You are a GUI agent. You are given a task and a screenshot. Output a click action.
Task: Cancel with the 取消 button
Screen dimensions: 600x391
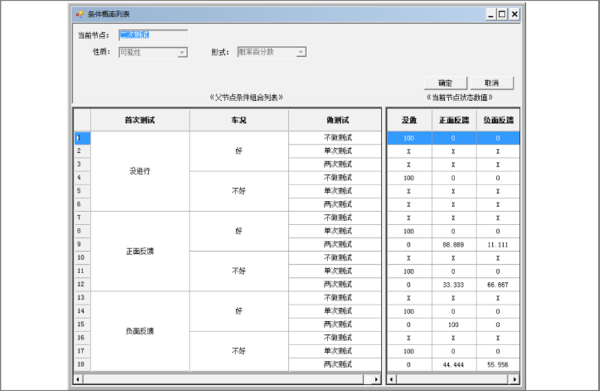492,83
